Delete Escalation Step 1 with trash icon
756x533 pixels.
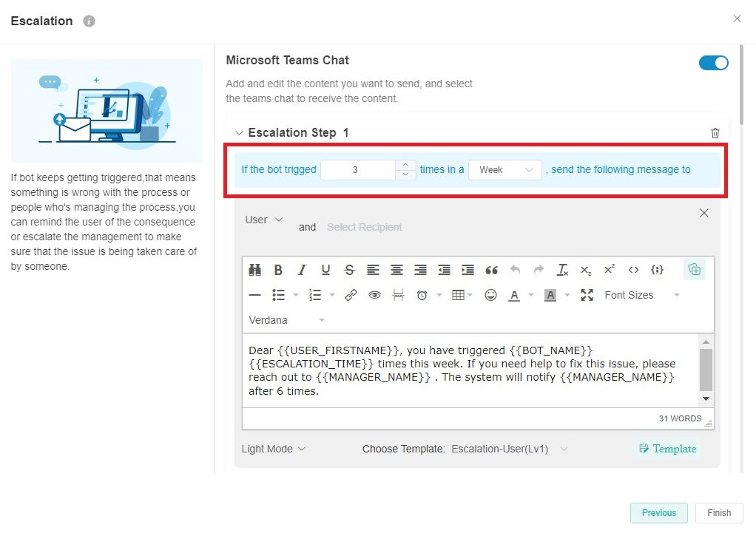pos(715,133)
